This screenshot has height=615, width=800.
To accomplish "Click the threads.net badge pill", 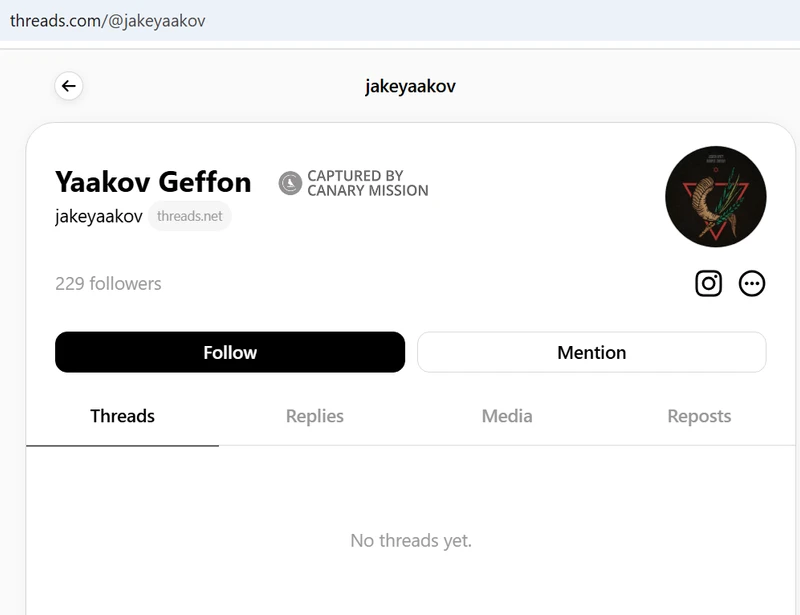I will pos(190,216).
